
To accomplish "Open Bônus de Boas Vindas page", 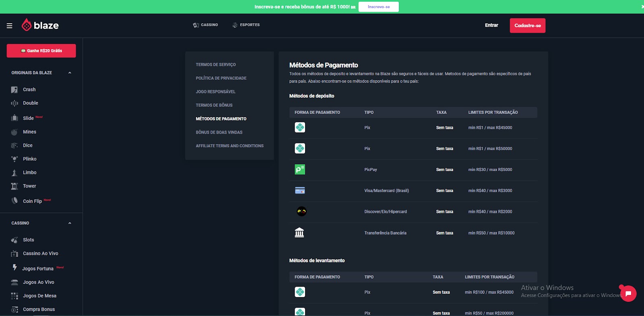I will (x=219, y=132).
